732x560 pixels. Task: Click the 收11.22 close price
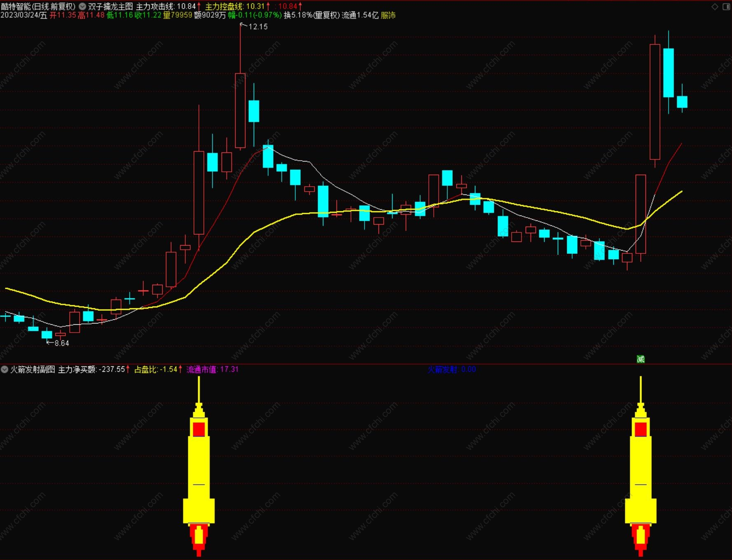point(148,15)
